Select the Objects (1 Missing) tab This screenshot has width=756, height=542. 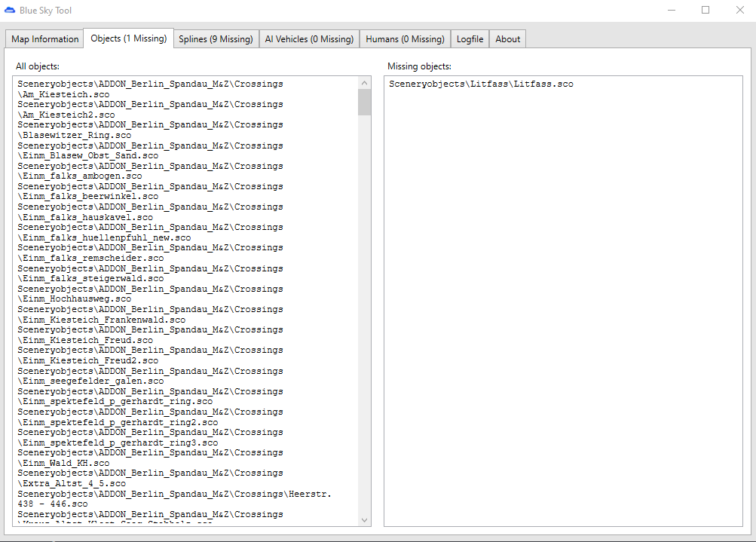(x=128, y=38)
